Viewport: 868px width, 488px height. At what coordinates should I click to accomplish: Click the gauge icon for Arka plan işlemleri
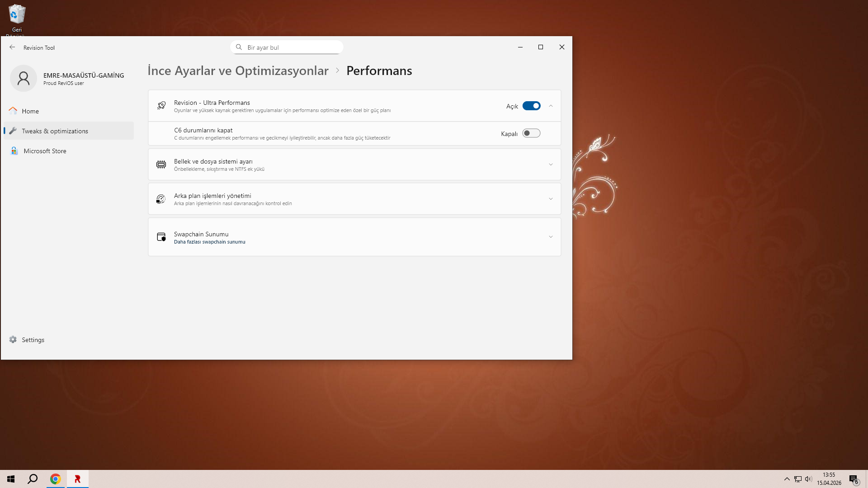point(161,199)
